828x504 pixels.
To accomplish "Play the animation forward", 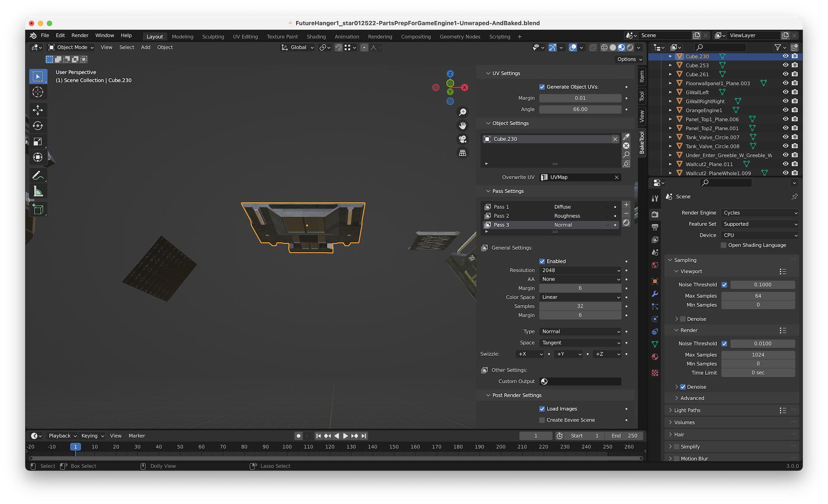I will (345, 436).
